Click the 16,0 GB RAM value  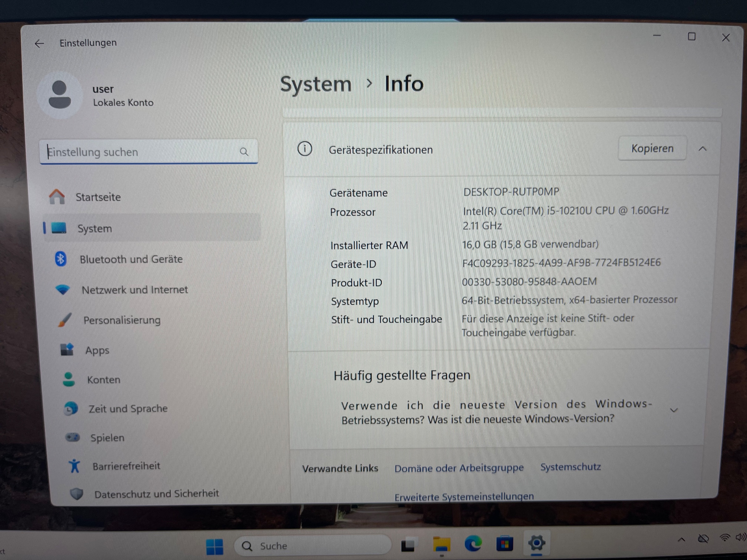tap(530, 244)
